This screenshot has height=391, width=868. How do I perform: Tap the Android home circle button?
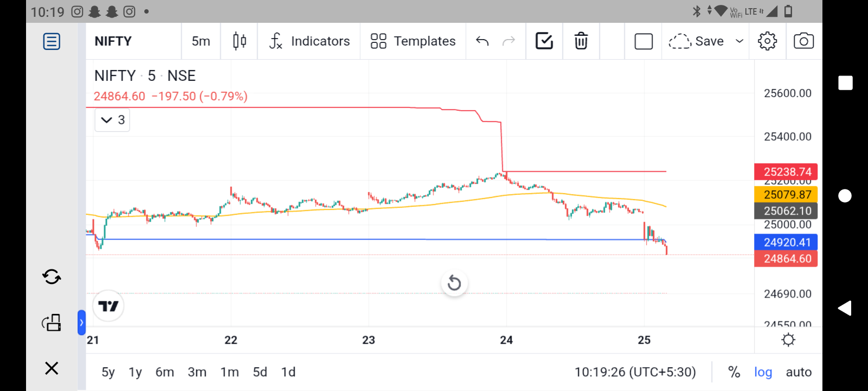point(845,195)
